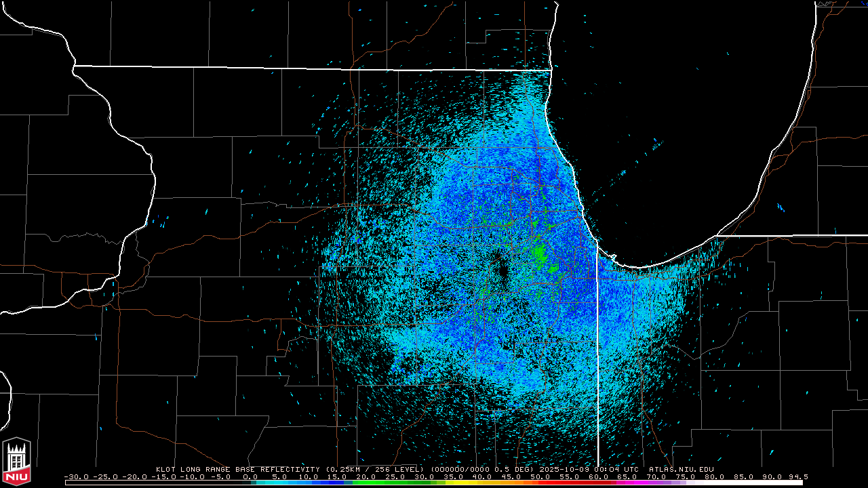The width and height of the screenshot is (868, 488).
Task: Select the cyan 5.0 dBZ color on scale
Action: pos(280,483)
